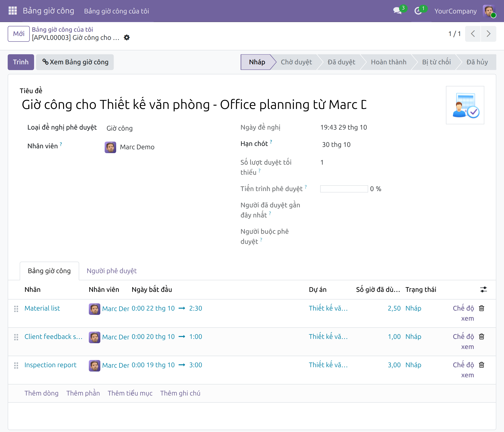Open YourCompany company switcher

coord(455,11)
